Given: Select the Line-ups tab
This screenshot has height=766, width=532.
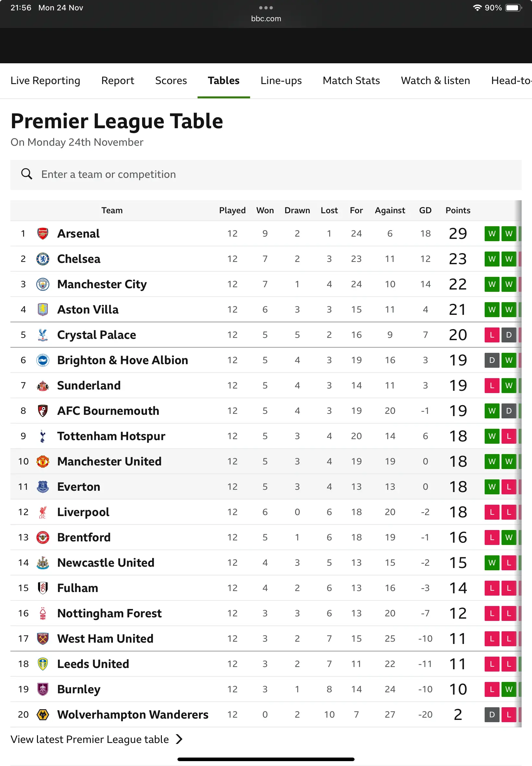Looking at the screenshot, I should click(281, 81).
